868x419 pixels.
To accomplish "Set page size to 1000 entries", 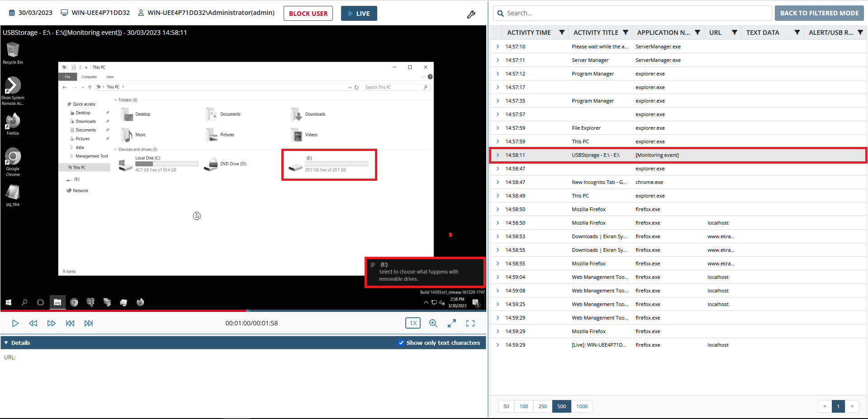I will (x=582, y=406).
